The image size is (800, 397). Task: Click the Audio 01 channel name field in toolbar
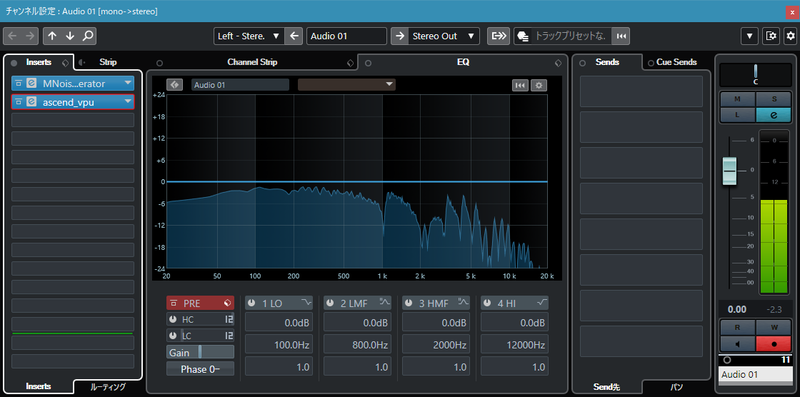346,36
